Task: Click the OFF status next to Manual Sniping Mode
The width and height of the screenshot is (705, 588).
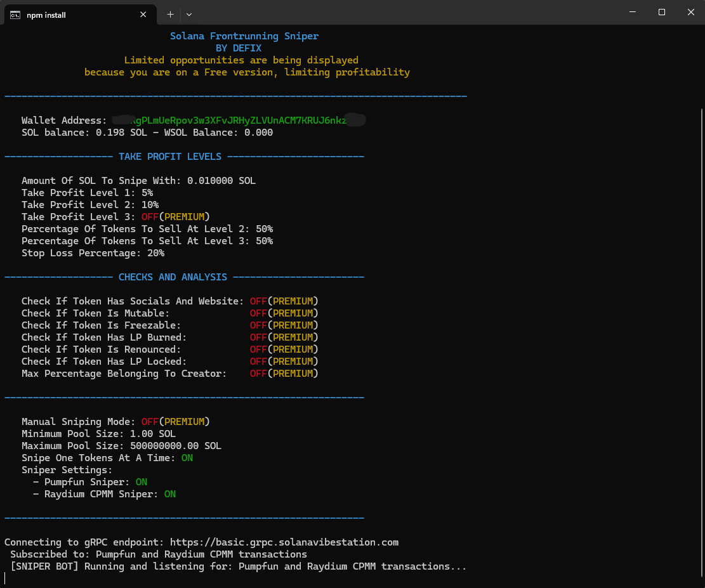Action: tap(150, 422)
